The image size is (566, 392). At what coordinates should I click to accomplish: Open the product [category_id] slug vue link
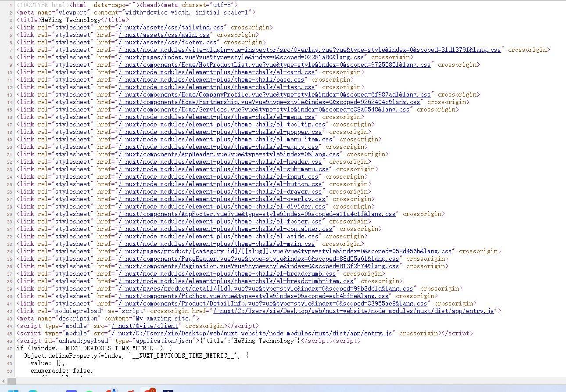[285, 251]
